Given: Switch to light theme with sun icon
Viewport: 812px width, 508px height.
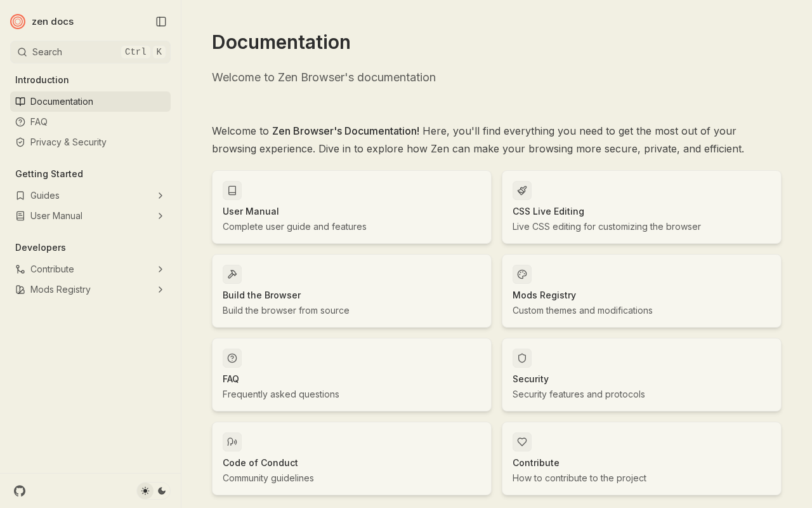Looking at the screenshot, I should 145,491.
